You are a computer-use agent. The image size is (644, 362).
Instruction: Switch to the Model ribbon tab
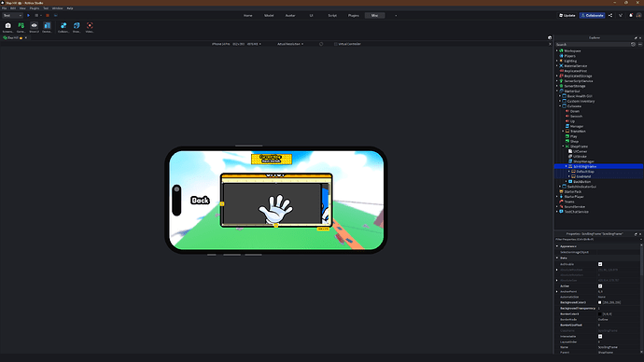pos(269,16)
